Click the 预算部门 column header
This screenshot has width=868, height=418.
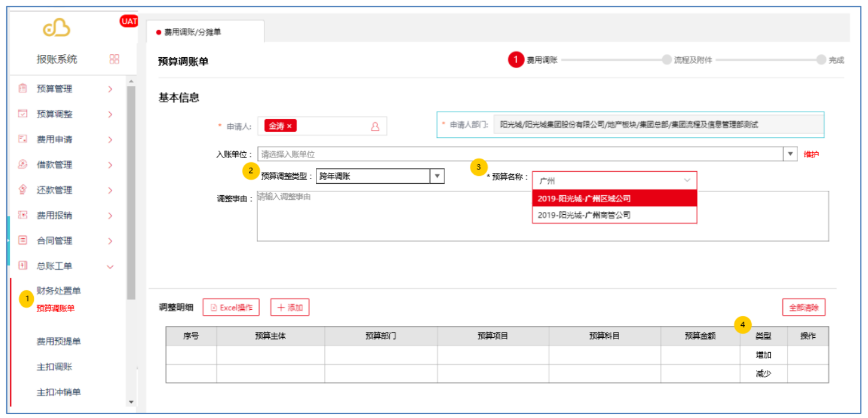[x=381, y=336]
